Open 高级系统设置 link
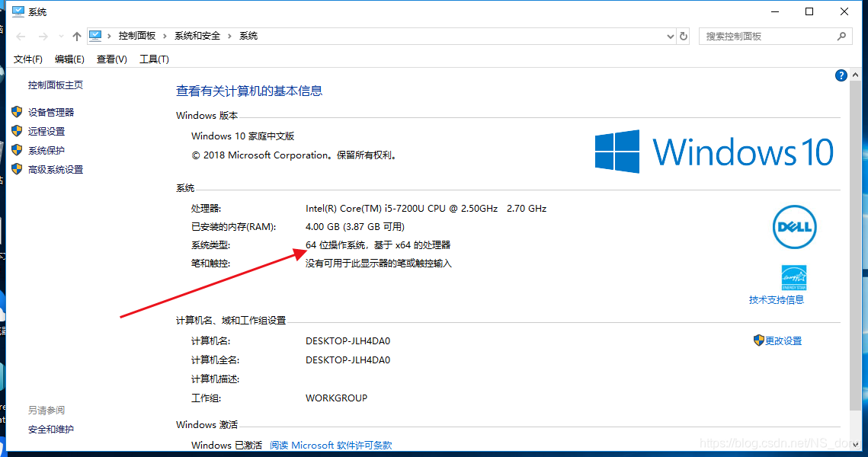 tap(56, 169)
